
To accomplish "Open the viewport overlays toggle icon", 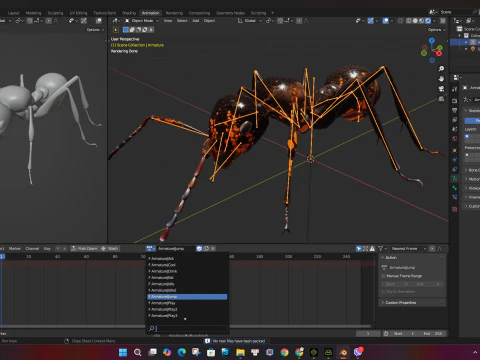I will [x=386, y=21].
